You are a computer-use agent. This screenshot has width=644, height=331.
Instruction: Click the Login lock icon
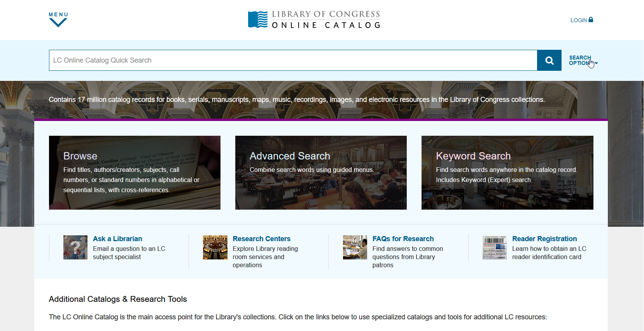(x=591, y=20)
